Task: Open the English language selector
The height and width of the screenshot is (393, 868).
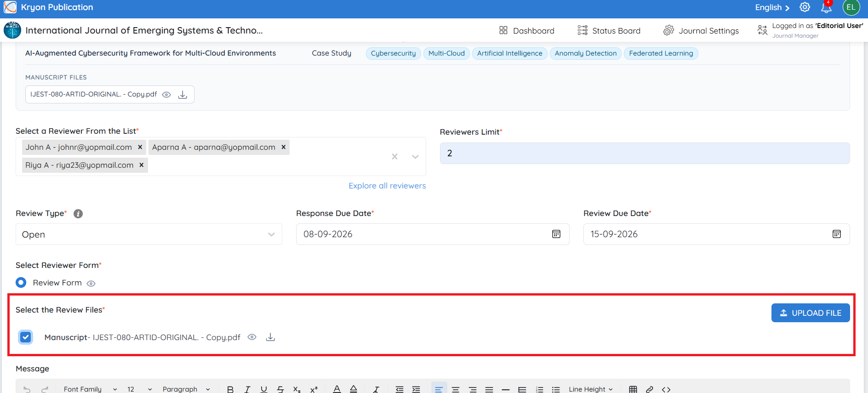Action: coord(772,7)
